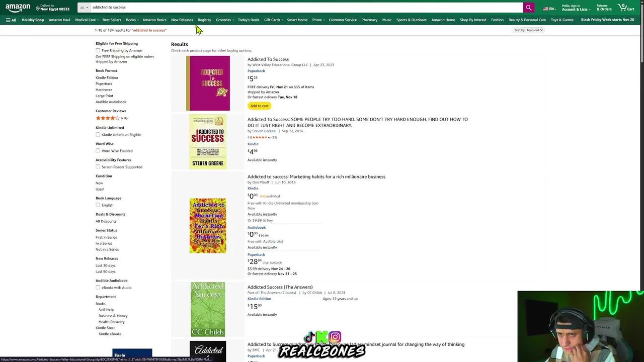Click All Discounts filter
644x362 pixels.
coord(106,221)
